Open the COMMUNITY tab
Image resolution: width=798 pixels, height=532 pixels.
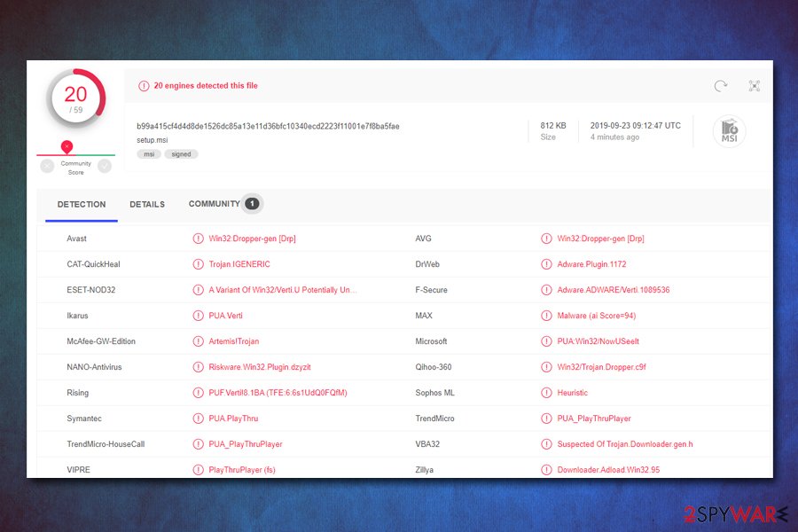[x=215, y=204]
